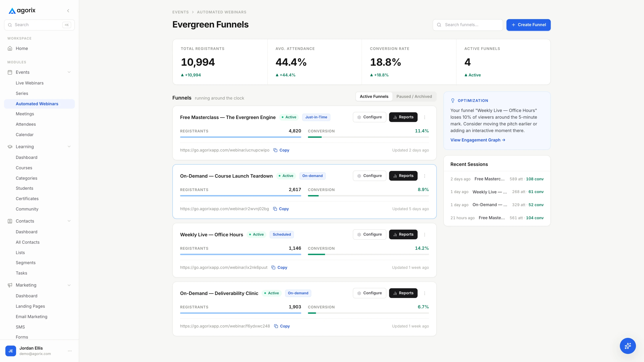Click the Free Masterclass conversion progress bar
Viewport: 644px width, 362px height.
click(368, 137)
